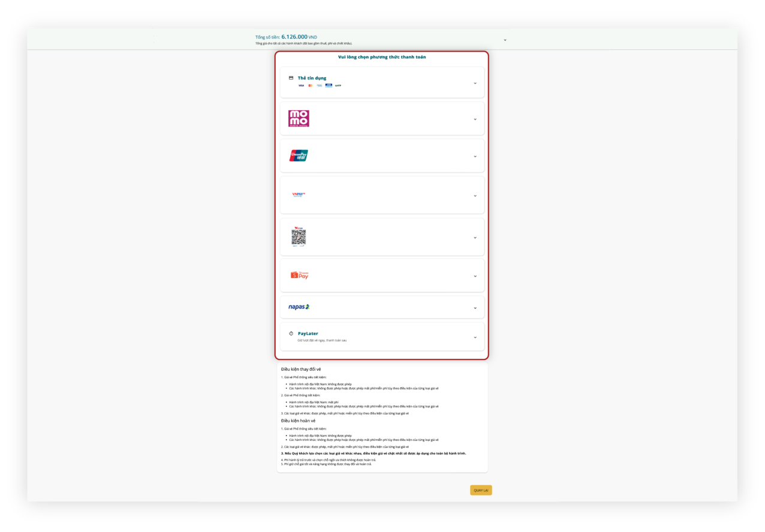Image resolution: width=765 pixels, height=532 pixels.
Task: Expand the napas row chevron
Action: click(x=475, y=308)
